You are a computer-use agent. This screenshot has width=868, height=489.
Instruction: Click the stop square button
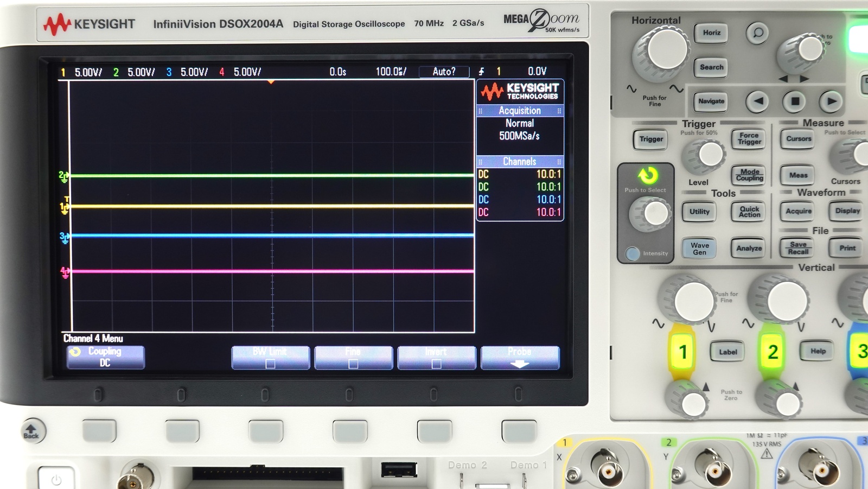coord(795,101)
